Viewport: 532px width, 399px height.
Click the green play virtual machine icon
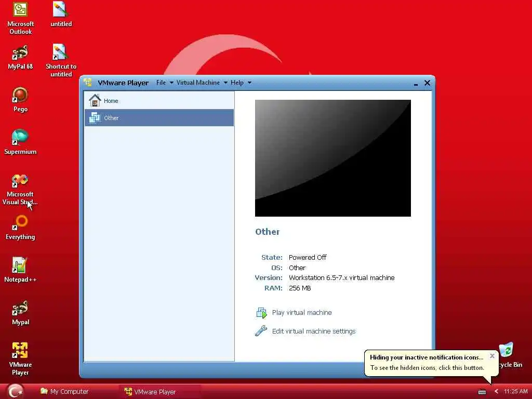[x=261, y=312]
